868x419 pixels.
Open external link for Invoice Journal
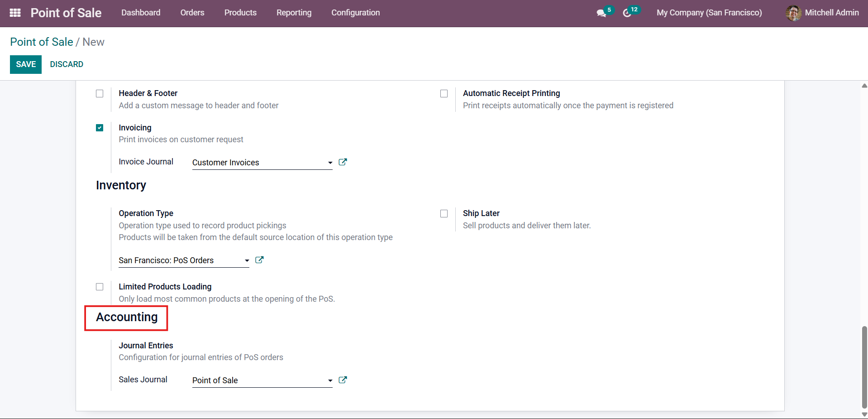(x=343, y=162)
